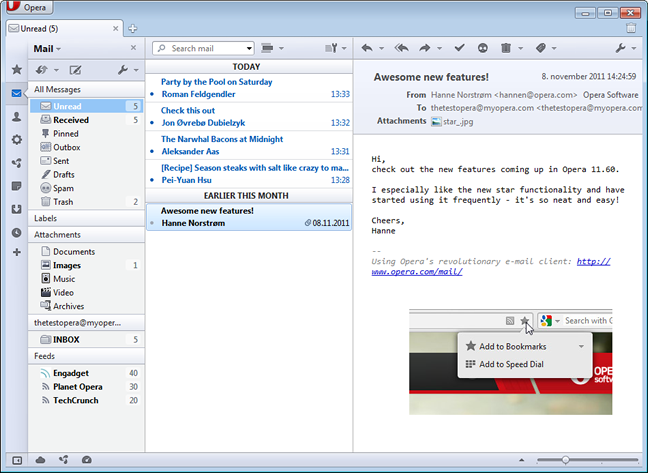Open the Search mail dropdown arrow

249,48
